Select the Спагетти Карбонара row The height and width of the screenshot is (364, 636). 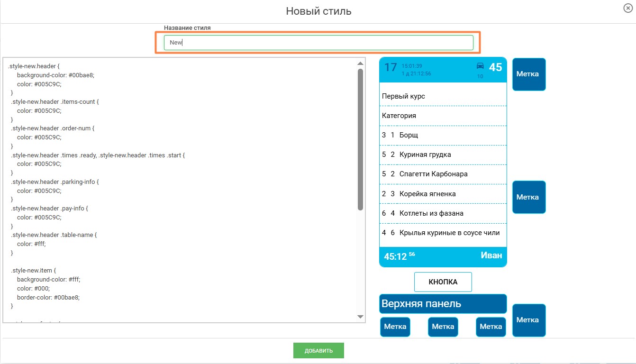click(x=443, y=174)
